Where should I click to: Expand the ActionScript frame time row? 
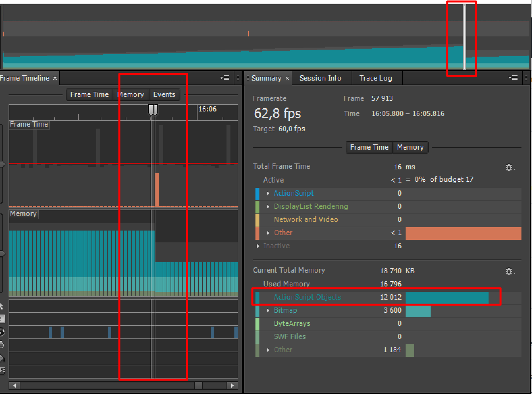pos(268,193)
